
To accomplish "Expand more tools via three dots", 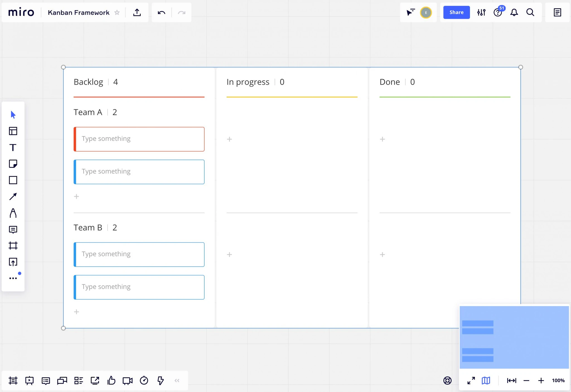I will (13, 278).
